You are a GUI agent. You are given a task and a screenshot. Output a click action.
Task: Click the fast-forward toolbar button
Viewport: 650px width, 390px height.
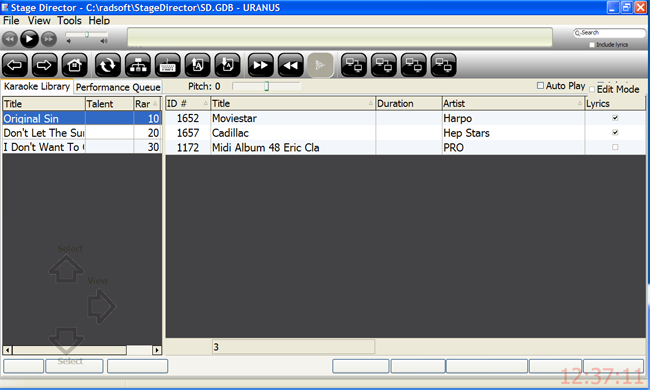260,65
